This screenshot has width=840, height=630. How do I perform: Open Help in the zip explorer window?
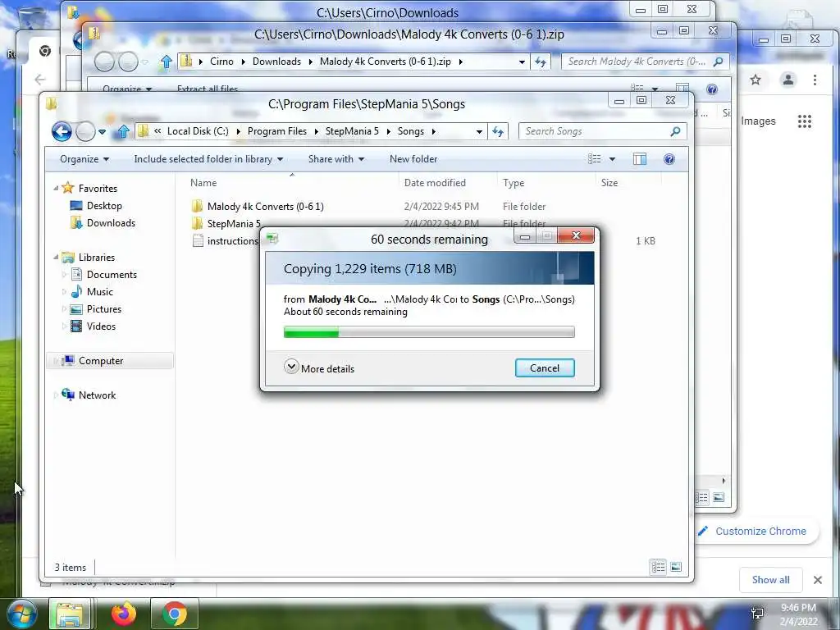pos(712,89)
